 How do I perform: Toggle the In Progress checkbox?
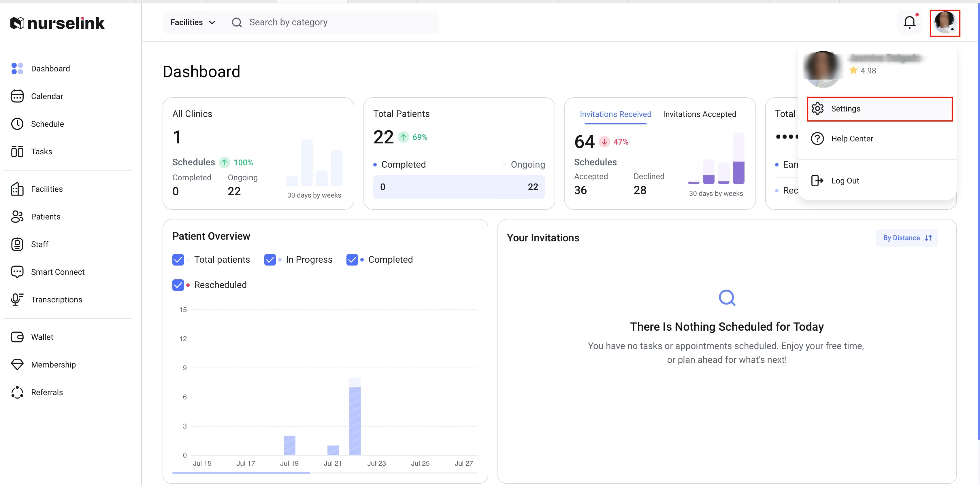(x=270, y=259)
